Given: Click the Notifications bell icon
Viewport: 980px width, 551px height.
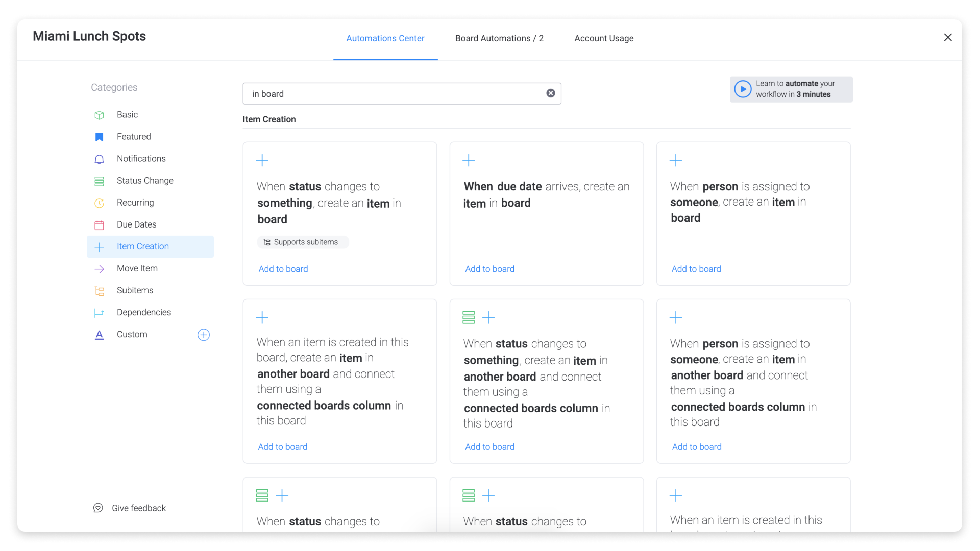Looking at the screenshot, I should coord(99,159).
